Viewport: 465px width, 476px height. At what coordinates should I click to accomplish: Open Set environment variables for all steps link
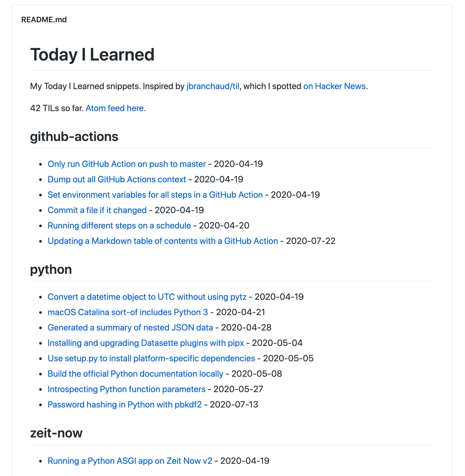click(x=155, y=195)
